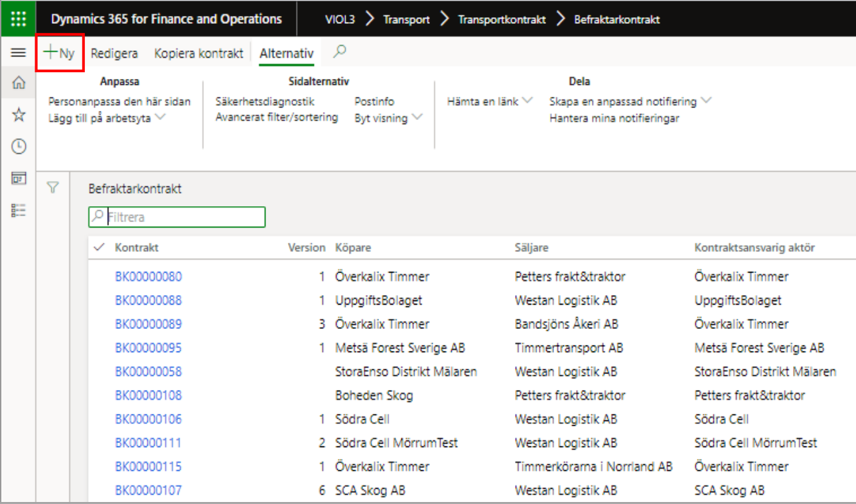Click Befraktarkontrakt in the breadcrumb
Image resolution: width=856 pixels, height=504 pixels.
(617, 19)
